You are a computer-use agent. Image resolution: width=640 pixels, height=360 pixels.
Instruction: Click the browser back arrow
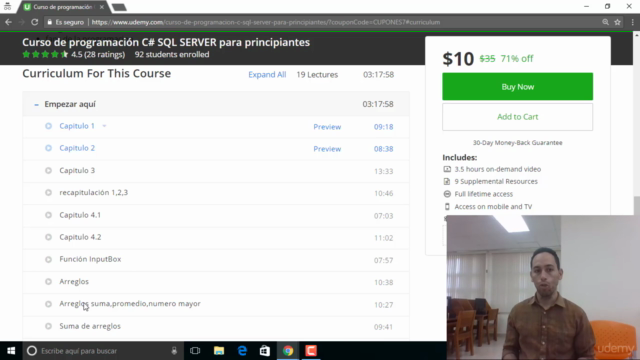coord(9,22)
